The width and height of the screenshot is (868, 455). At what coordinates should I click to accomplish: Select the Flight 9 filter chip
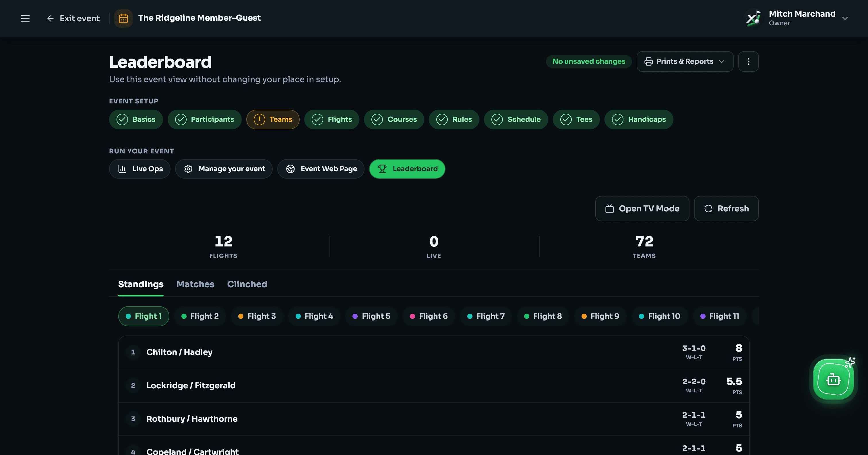click(600, 316)
